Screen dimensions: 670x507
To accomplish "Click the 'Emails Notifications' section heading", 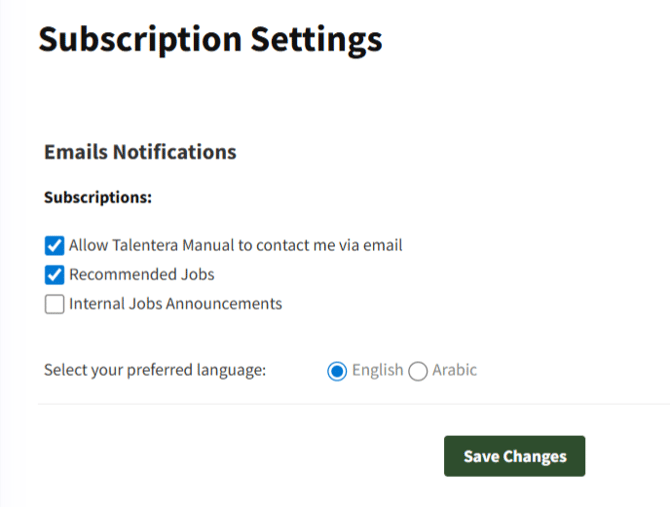I will pos(140,152).
